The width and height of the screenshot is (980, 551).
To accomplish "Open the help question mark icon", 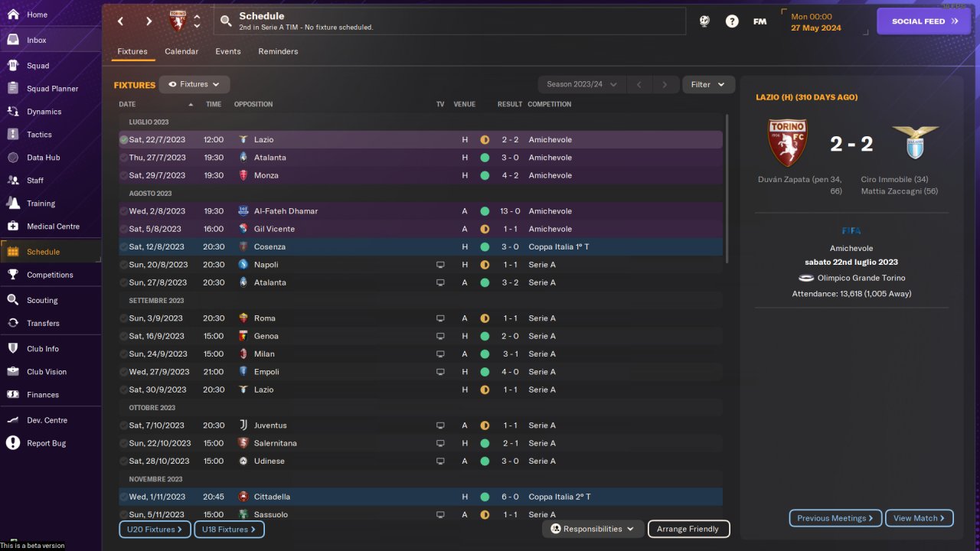I will [732, 21].
